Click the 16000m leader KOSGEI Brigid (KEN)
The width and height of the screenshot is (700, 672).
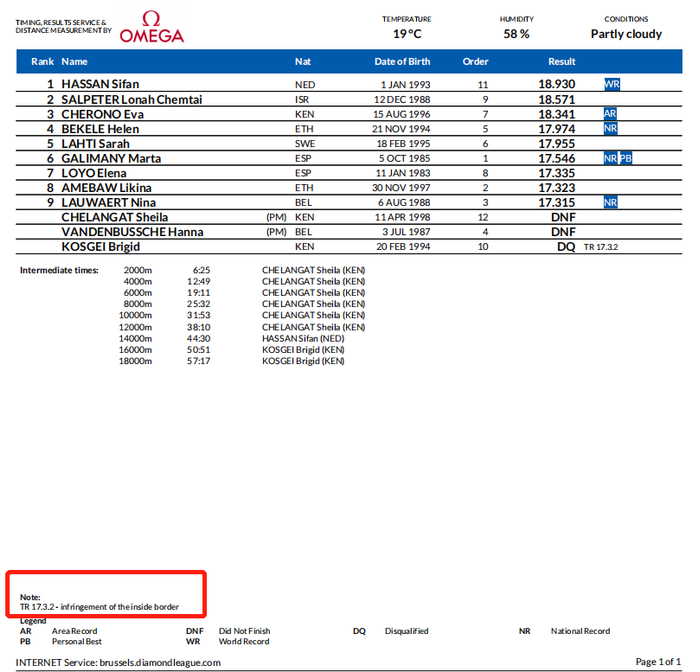pos(303,350)
